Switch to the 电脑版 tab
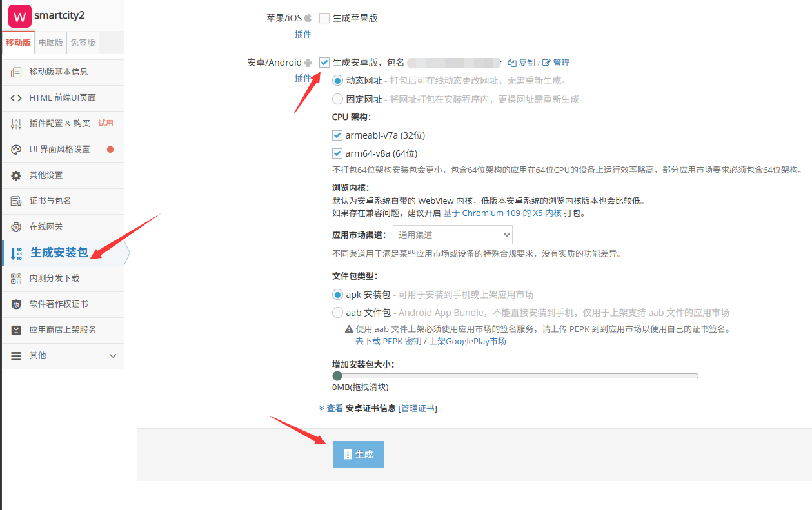The image size is (812, 510). click(x=51, y=43)
